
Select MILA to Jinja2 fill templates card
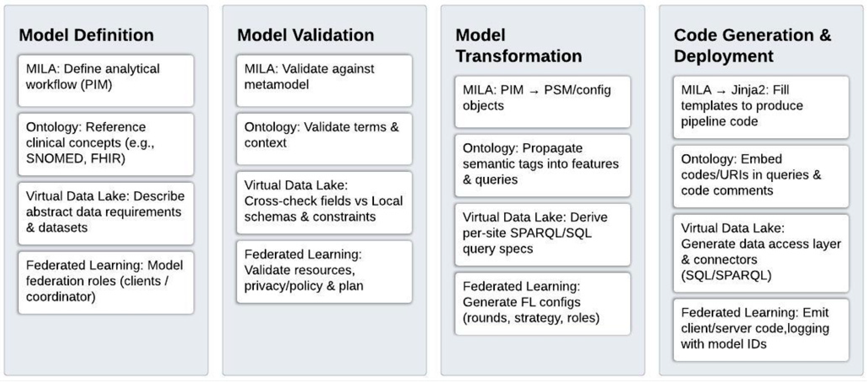tap(761, 108)
